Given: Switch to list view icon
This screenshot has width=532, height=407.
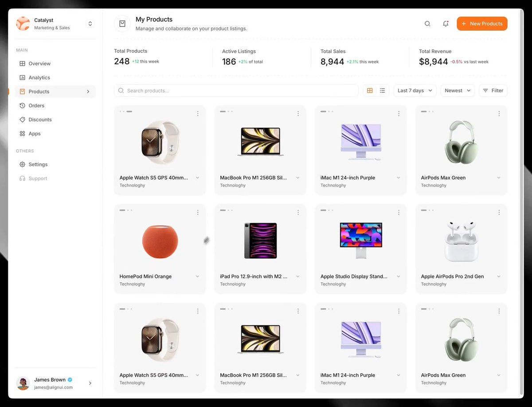Looking at the screenshot, I should tap(382, 91).
